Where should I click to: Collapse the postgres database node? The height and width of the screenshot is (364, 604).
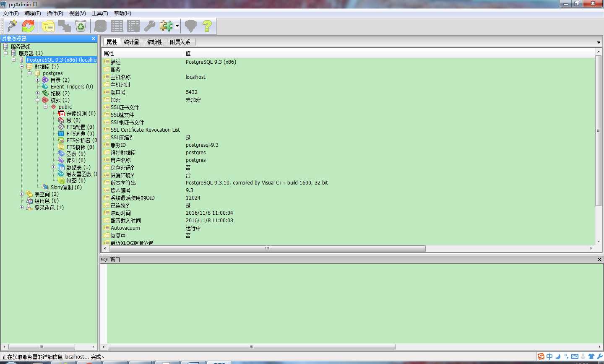(x=30, y=73)
